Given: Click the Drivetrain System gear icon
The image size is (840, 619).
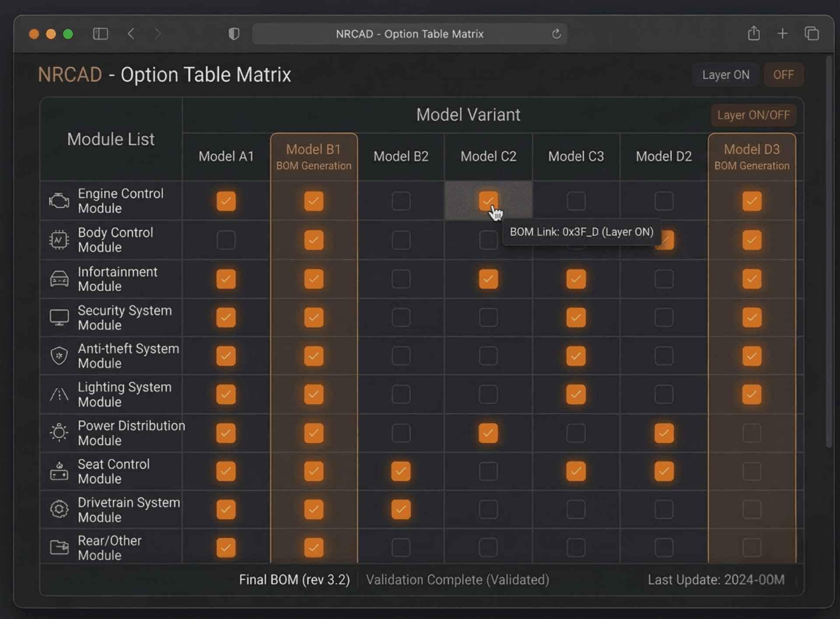Looking at the screenshot, I should point(59,509).
